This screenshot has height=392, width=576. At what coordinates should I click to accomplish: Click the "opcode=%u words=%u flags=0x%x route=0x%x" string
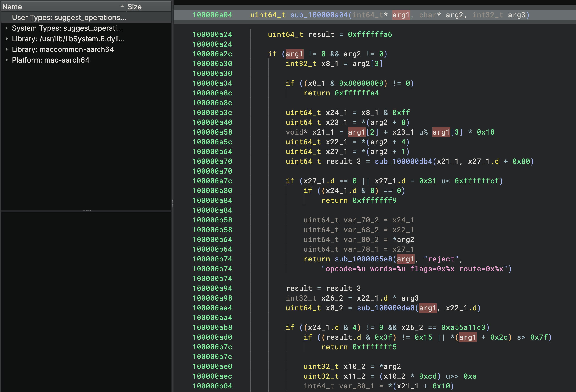(415, 269)
